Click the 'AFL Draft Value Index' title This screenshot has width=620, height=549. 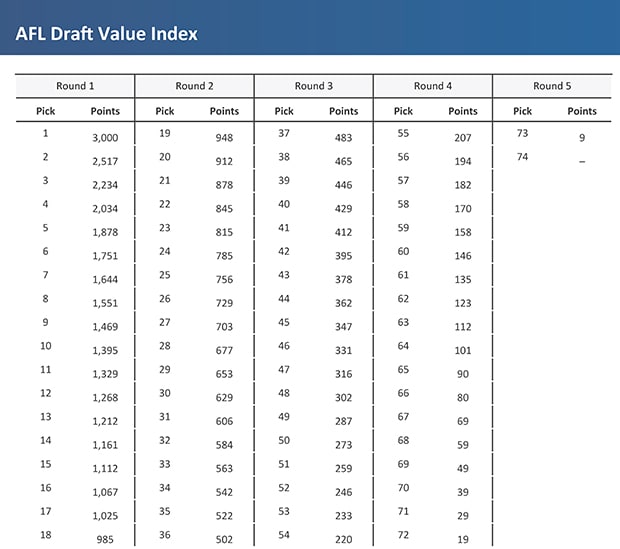click(x=106, y=34)
